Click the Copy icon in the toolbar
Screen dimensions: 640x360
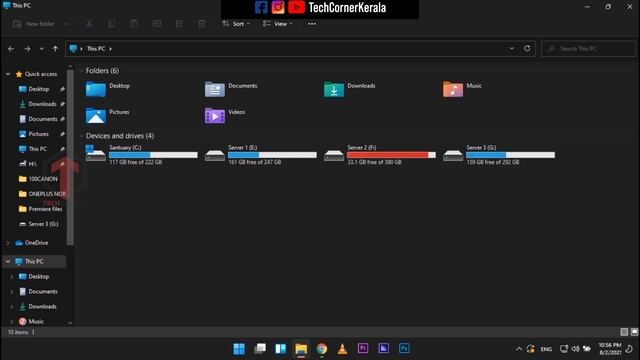tap(111, 24)
